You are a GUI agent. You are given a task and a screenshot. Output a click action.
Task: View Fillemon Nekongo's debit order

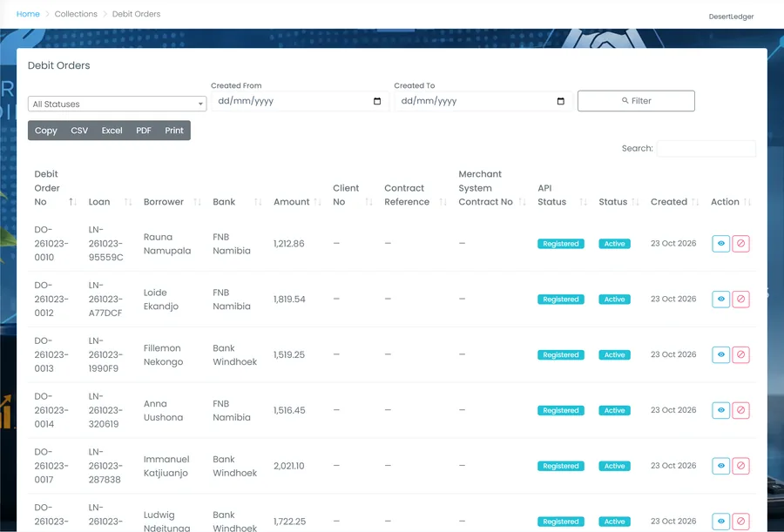[720, 354]
